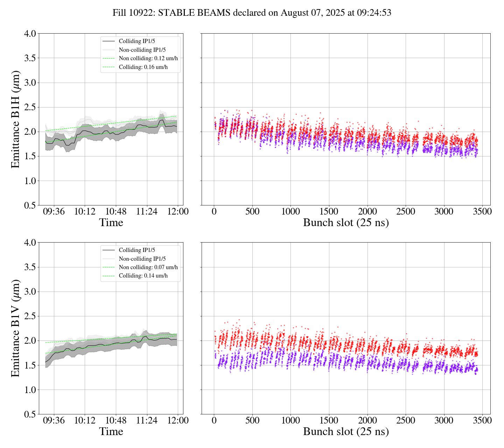This screenshot has height=448, width=504.
Task: Click the "12:00" tick on the B1H time axis
Action: [x=178, y=212]
